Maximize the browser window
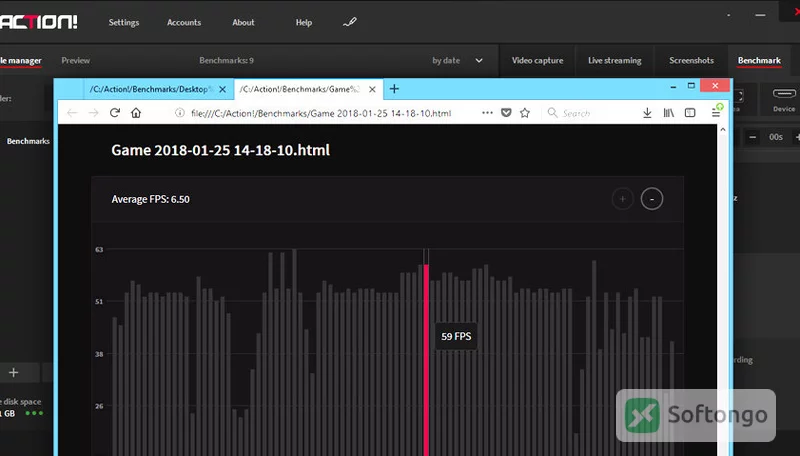Screen dimensions: 800x456 click(x=691, y=86)
